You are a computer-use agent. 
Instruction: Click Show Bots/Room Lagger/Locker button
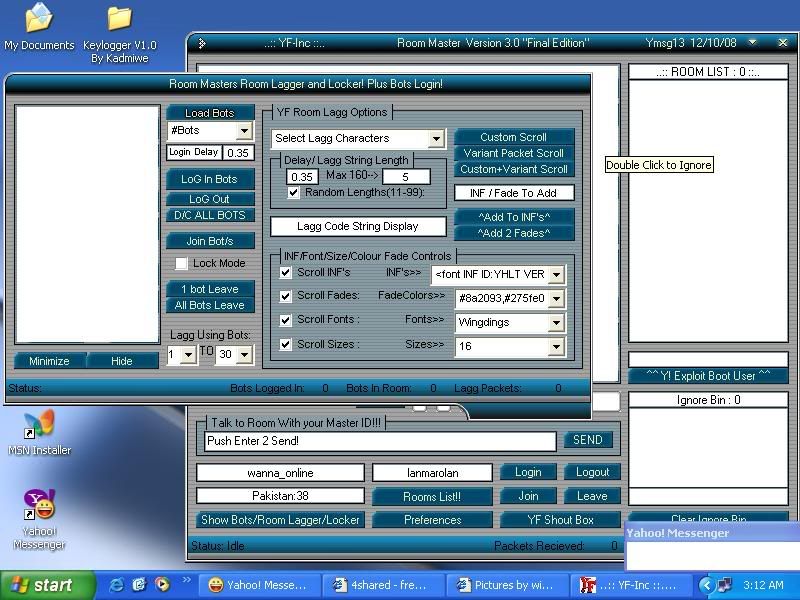pyautogui.click(x=280, y=520)
